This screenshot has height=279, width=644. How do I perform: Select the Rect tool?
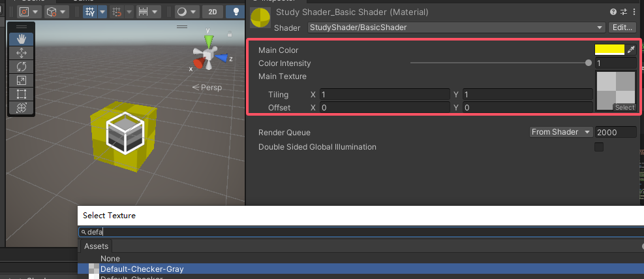click(21, 93)
